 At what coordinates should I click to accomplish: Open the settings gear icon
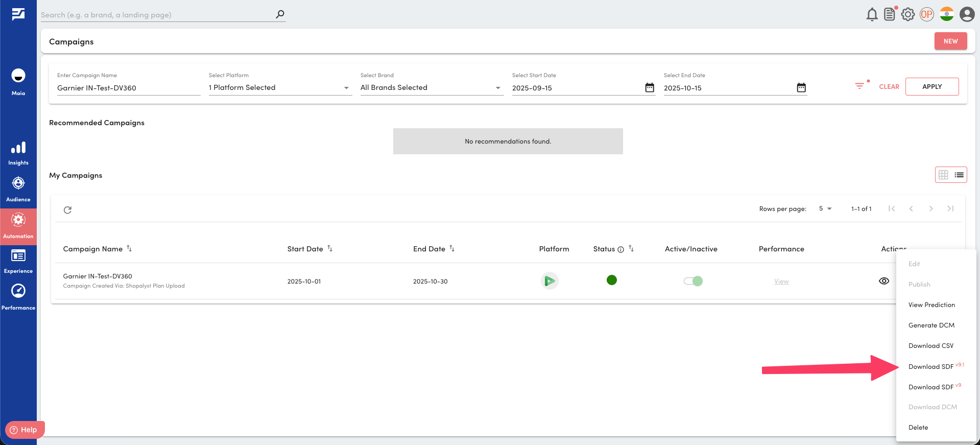[907, 14]
